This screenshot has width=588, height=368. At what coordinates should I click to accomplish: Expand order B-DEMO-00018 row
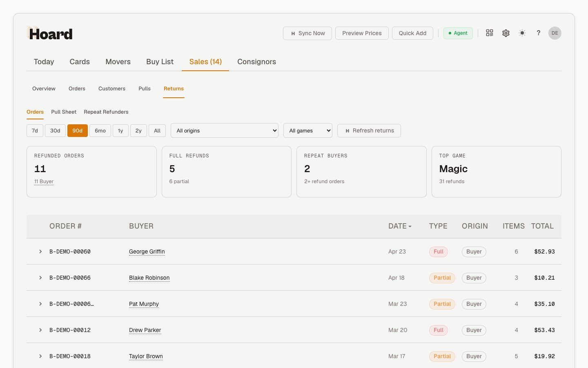coord(40,356)
